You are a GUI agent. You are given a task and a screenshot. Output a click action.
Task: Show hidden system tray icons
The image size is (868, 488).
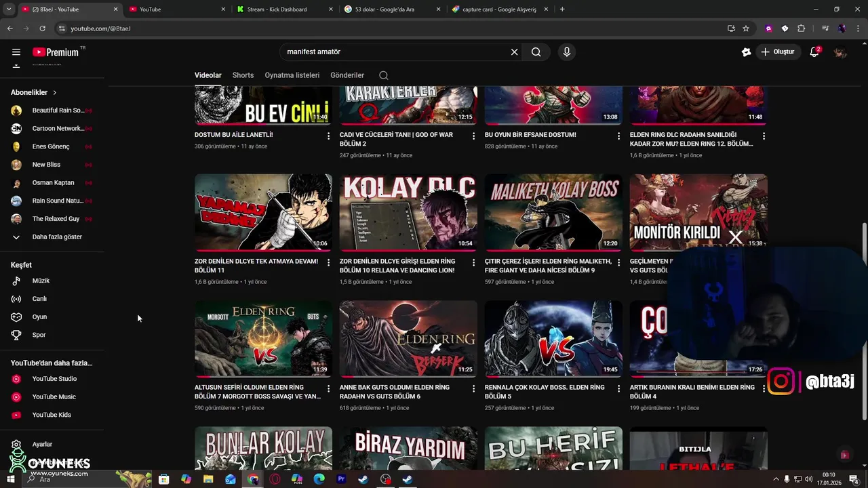776,479
